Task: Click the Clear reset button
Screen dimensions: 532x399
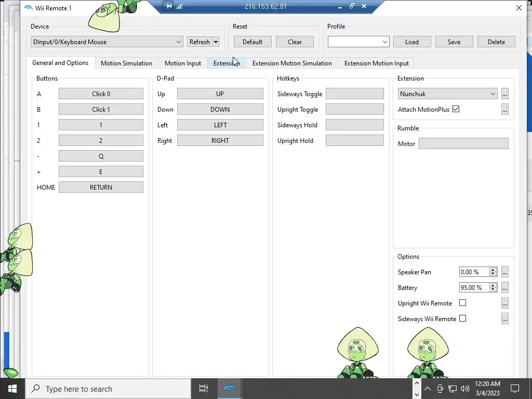Action: [x=295, y=42]
